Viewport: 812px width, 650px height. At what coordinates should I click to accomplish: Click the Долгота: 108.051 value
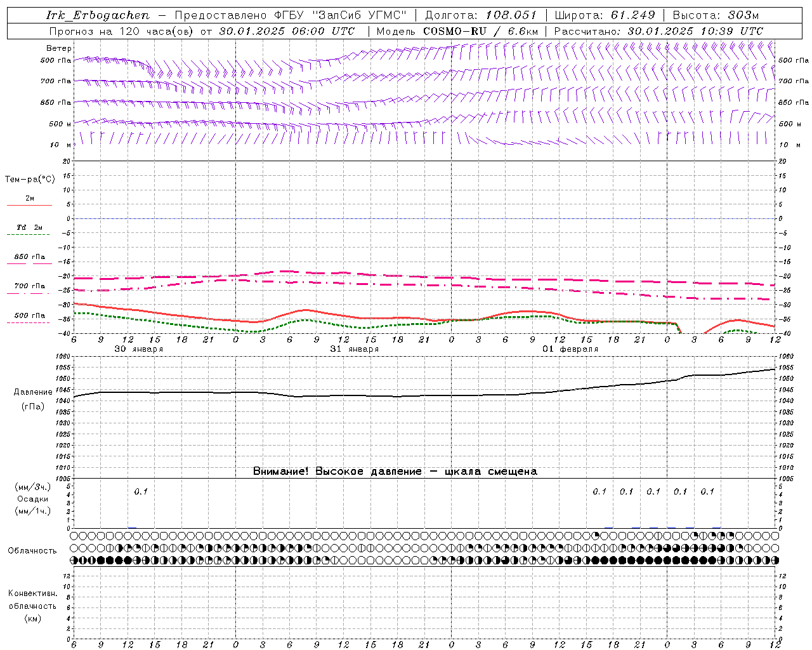tap(480, 15)
